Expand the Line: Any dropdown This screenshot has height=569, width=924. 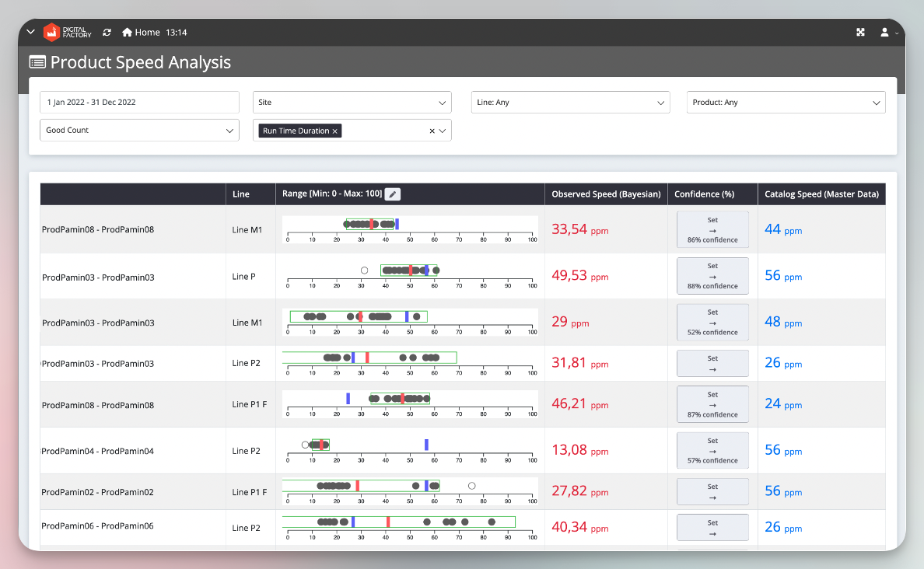tap(570, 103)
